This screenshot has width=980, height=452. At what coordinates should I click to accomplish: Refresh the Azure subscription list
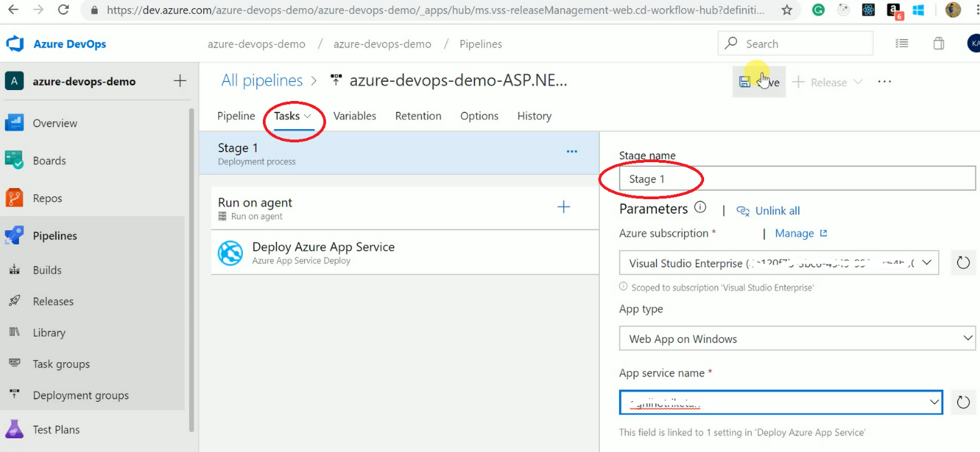pos(963,262)
